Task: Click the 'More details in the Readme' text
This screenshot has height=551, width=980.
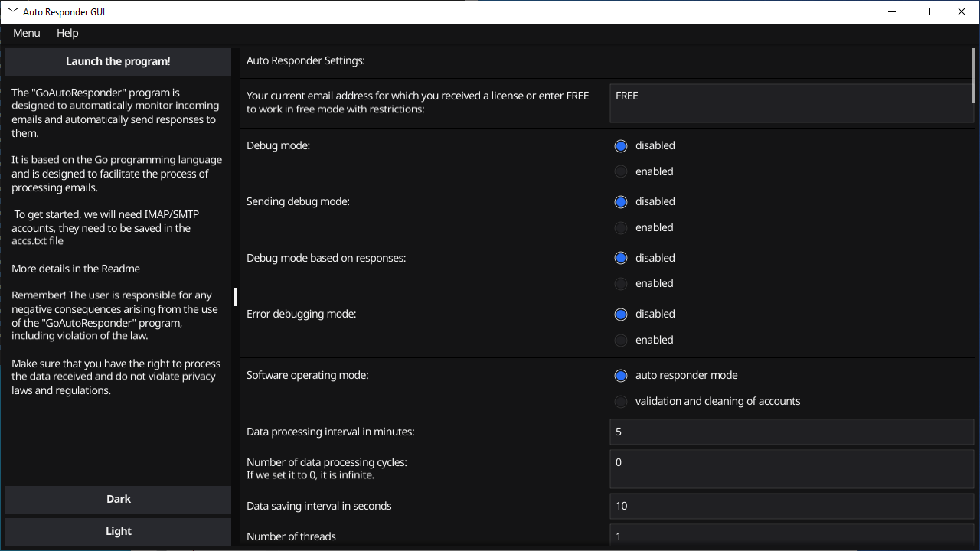Action: 76,269
